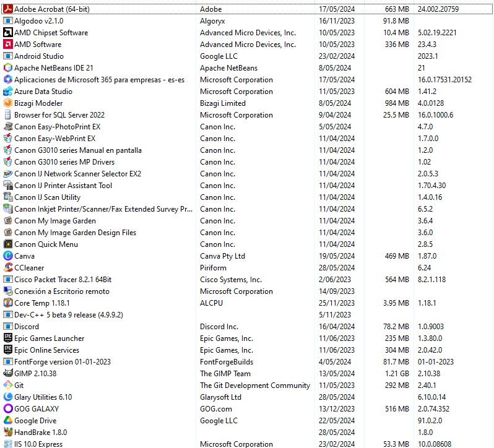Screen dimensions: 494x448
Task: Click publisher GOG.com
Action: point(216,408)
